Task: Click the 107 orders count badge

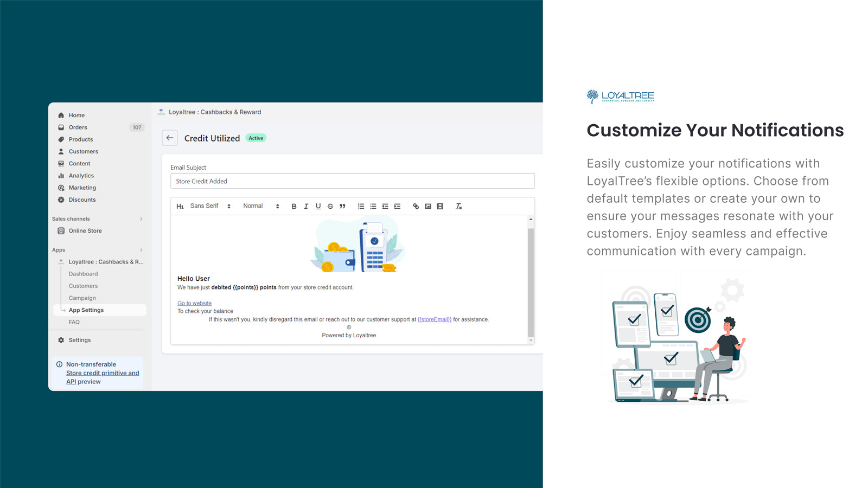Action: [137, 127]
